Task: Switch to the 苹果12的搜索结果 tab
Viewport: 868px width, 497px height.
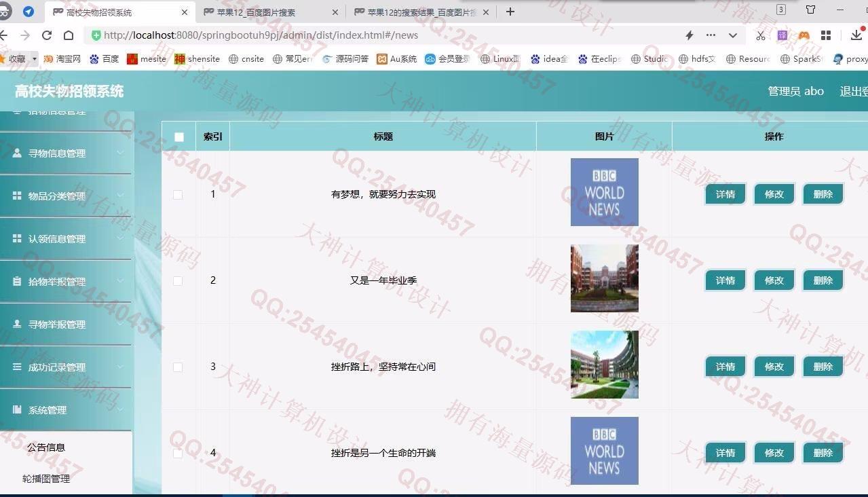Action: click(420, 12)
